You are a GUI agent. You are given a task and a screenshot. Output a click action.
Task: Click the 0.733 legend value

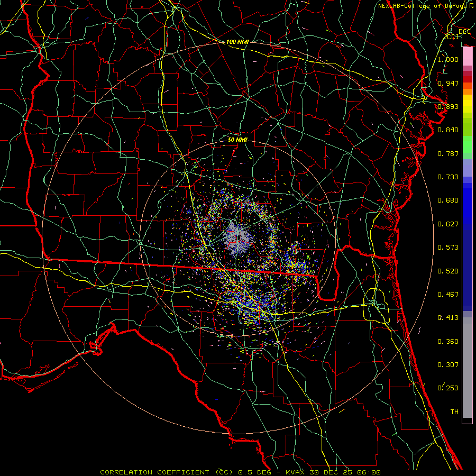tap(448, 177)
